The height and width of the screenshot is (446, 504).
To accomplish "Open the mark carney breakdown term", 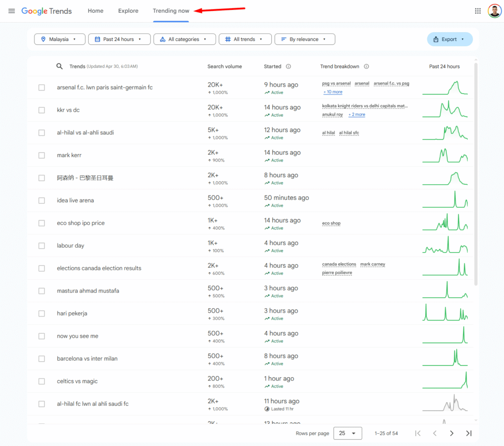I will coord(373,264).
